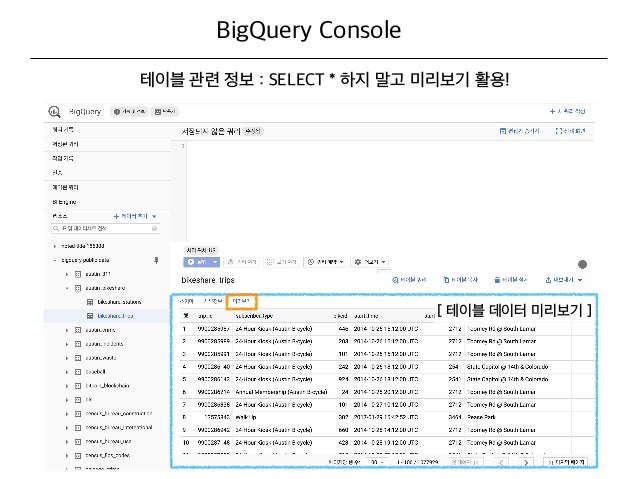This screenshot has height=479, width=638.
Task: Click the save view button
Action: [281, 262]
